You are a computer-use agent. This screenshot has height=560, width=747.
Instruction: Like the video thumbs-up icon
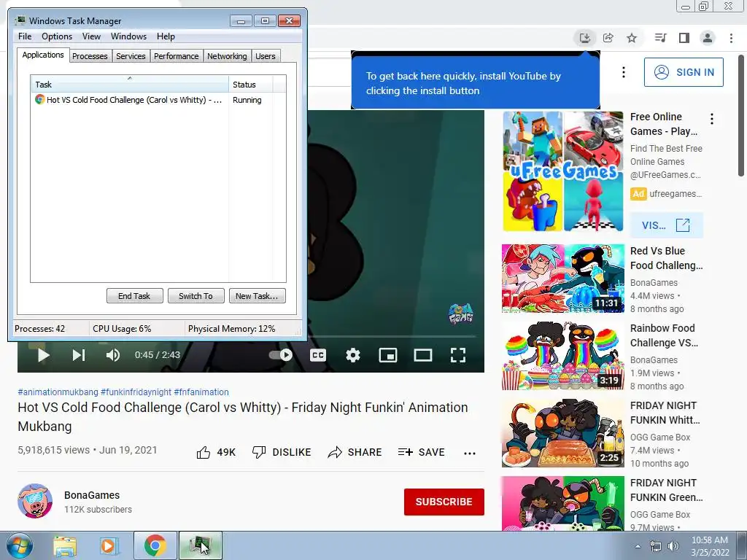click(204, 452)
